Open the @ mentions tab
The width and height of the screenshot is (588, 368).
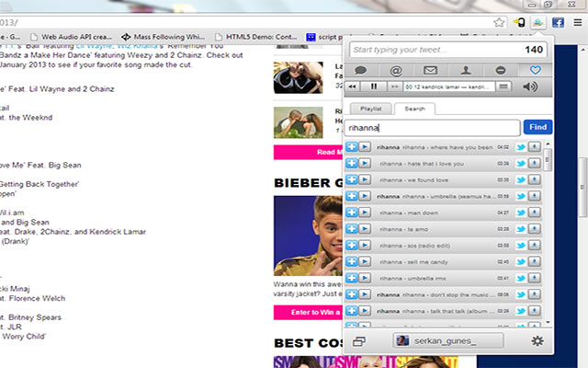396,70
